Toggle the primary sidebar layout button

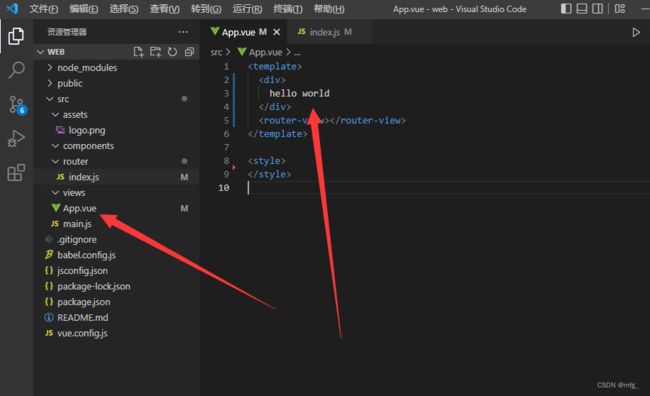point(566,9)
